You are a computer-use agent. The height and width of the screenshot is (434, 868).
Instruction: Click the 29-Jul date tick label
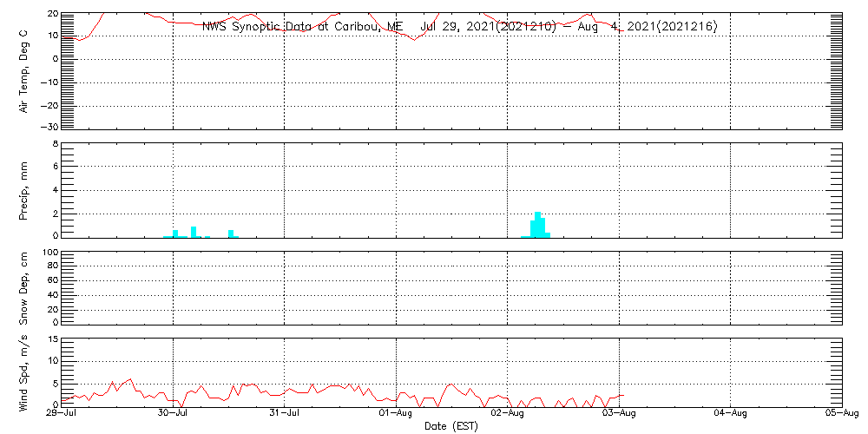pyautogui.click(x=62, y=414)
